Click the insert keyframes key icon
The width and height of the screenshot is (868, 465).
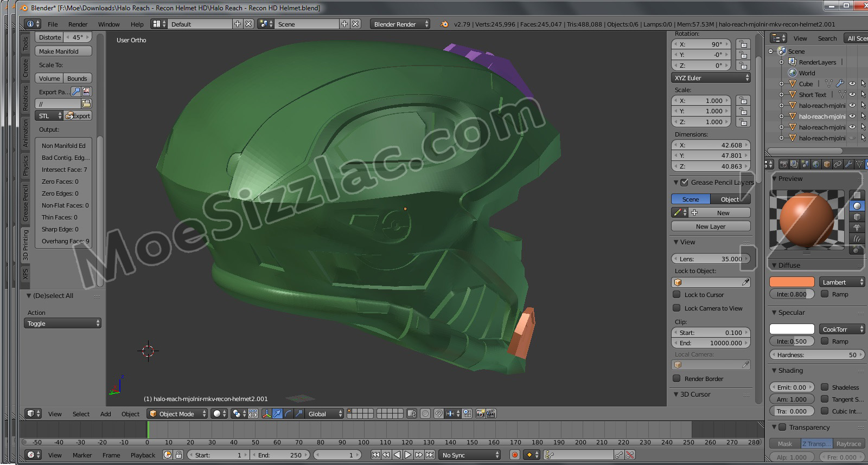point(619,455)
